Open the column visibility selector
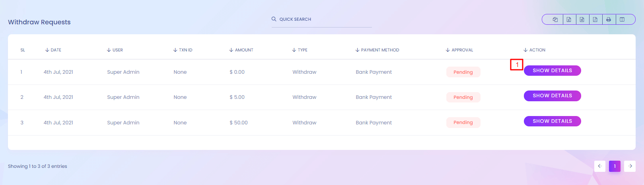Screen dimensions: 644x185 pyautogui.click(x=622, y=20)
